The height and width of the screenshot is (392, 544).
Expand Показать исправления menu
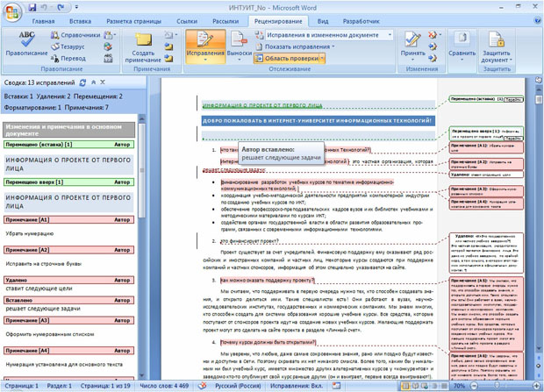click(295, 46)
